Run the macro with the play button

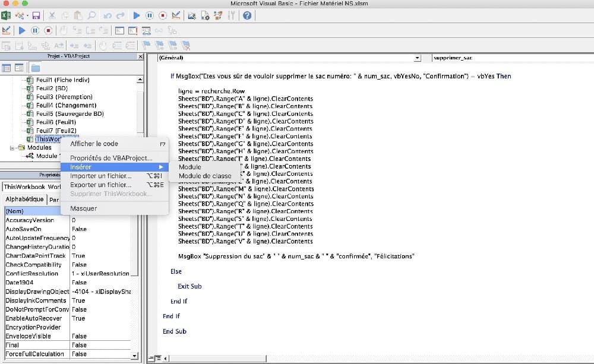[x=136, y=15]
